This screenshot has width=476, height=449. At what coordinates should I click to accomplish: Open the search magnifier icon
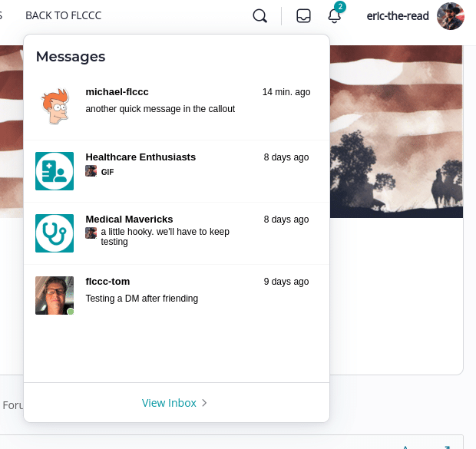(x=260, y=15)
